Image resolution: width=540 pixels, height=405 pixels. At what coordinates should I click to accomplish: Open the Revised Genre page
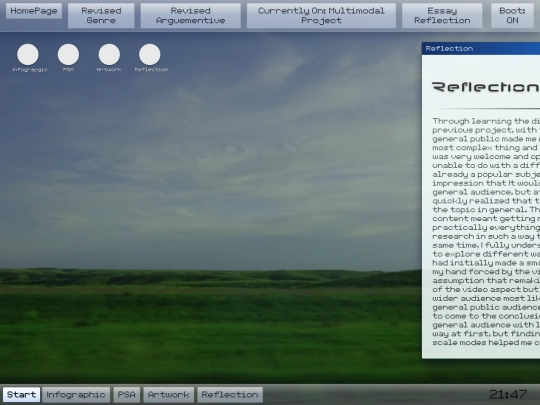[x=101, y=15]
